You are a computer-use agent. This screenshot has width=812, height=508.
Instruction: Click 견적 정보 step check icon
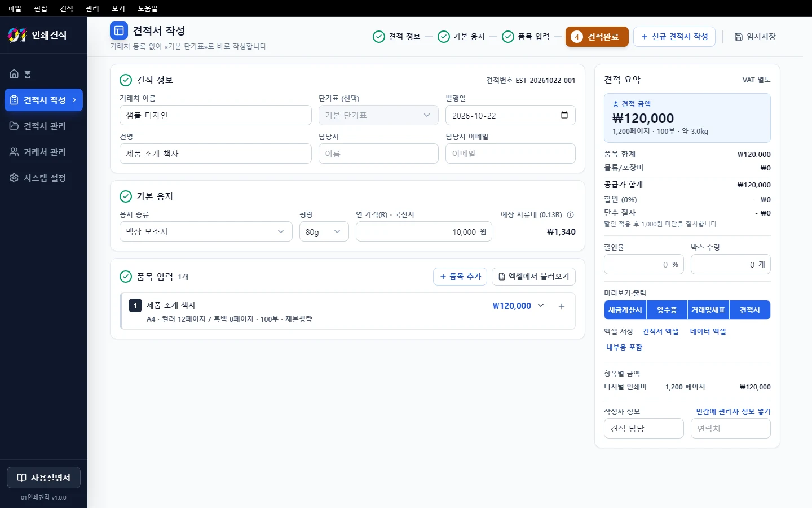379,37
